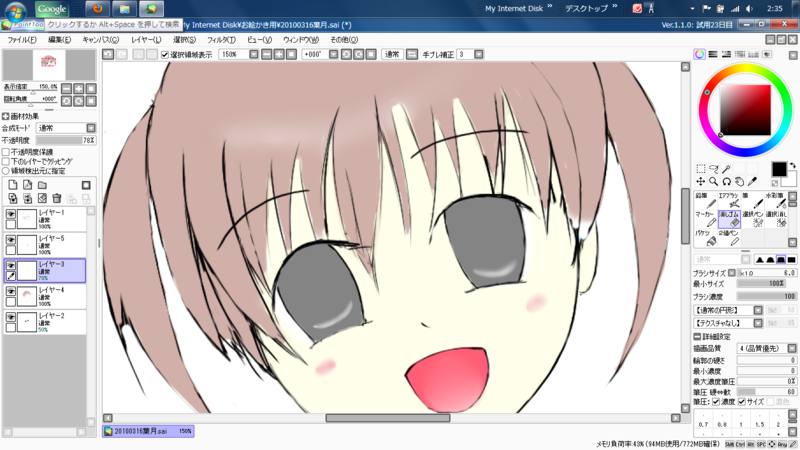Select the zoom magnifier tool
The image size is (800, 450).
(x=714, y=182)
